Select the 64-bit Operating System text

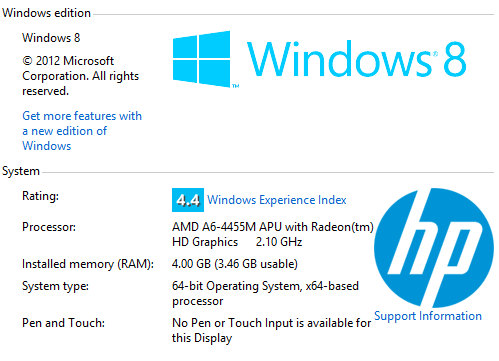click(x=265, y=293)
